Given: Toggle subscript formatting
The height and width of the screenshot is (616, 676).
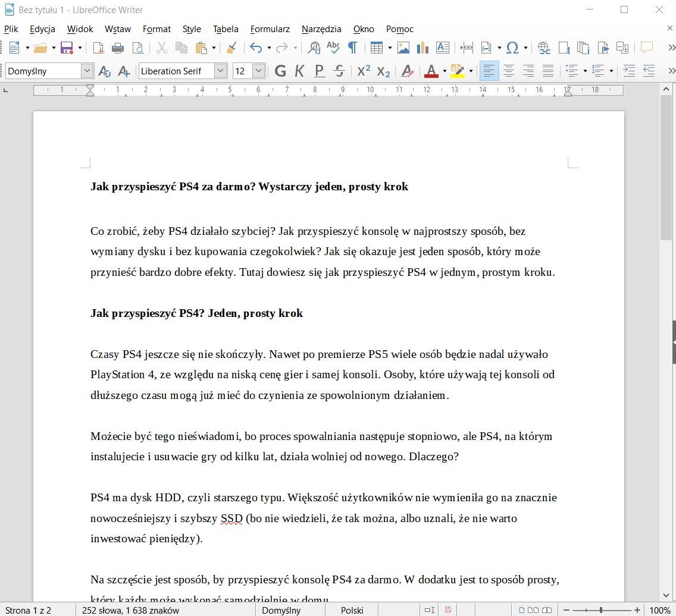Looking at the screenshot, I should point(383,71).
